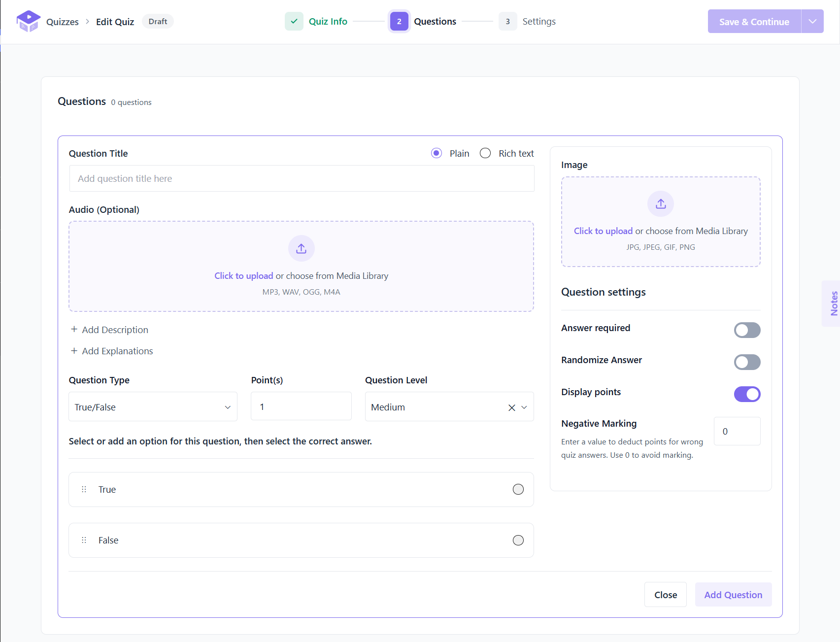Viewport: 840px width, 642px height.
Task: Click the '0 questions' count text
Action: click(x=131, y=102)
